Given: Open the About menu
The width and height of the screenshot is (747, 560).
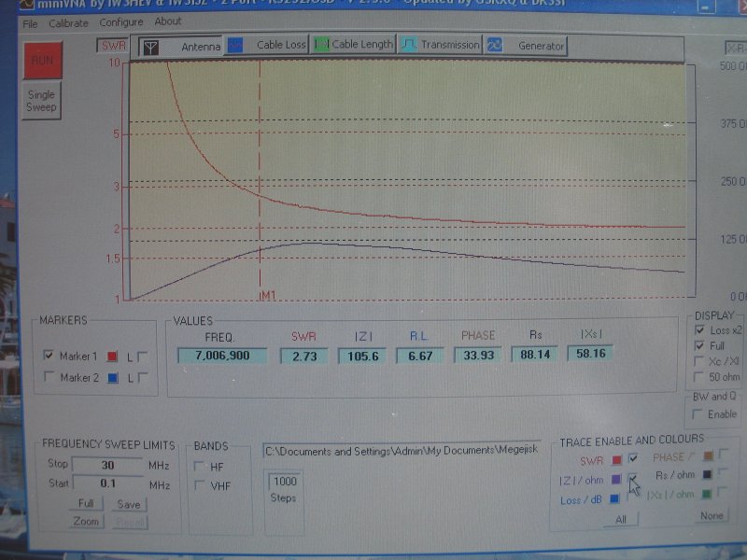Looking at the screenshot, I should click(x=168, y=21).
